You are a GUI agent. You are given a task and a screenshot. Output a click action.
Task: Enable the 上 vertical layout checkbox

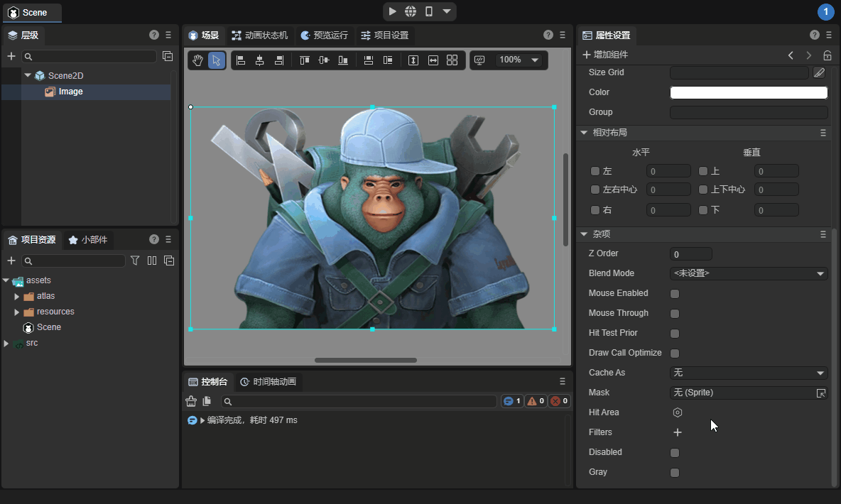point(703,171)
